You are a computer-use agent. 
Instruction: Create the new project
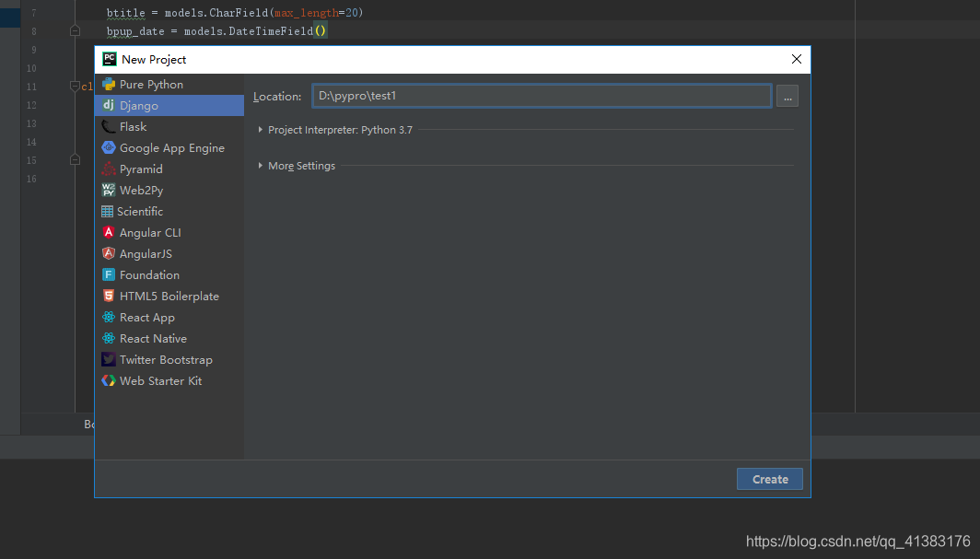(769, 479)
